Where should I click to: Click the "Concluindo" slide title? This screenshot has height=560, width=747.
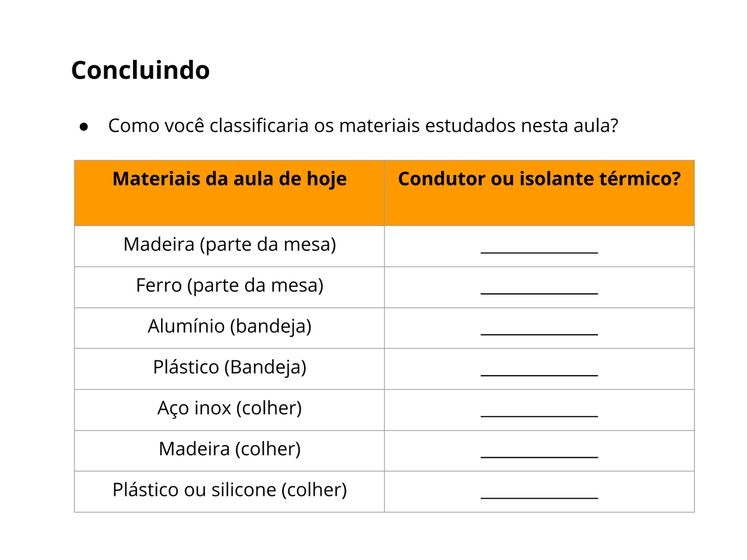(140, 70)
